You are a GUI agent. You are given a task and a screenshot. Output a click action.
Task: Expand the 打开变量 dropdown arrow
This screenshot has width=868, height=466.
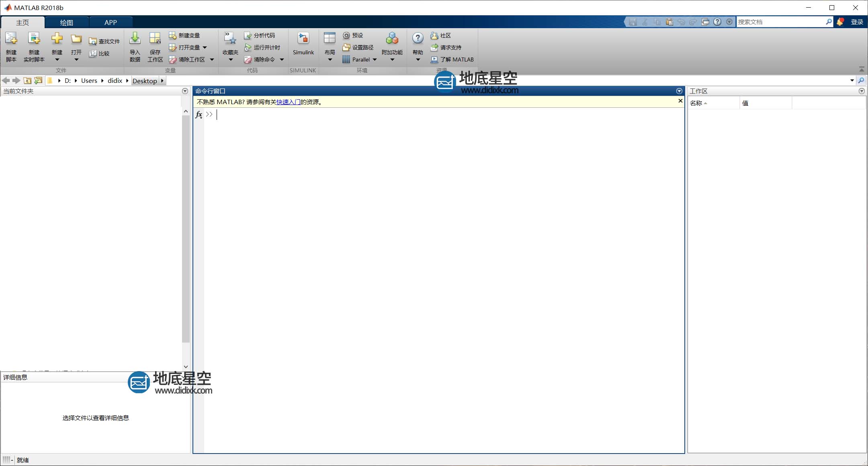[x=205, y=47]
